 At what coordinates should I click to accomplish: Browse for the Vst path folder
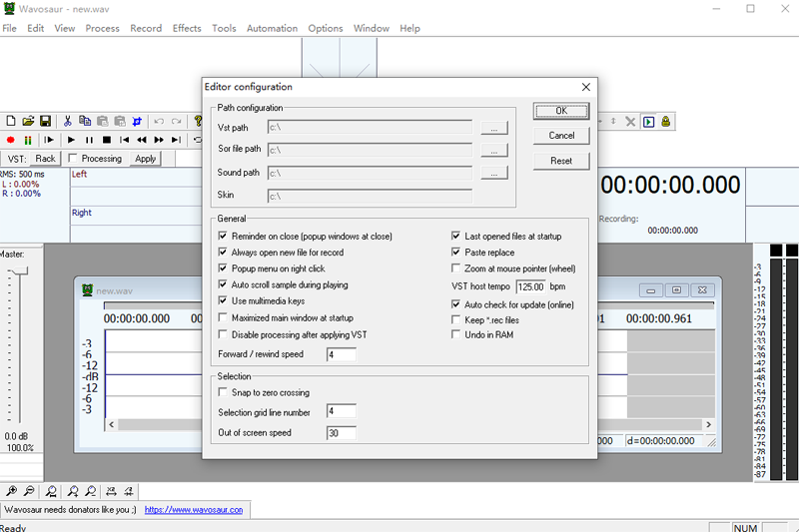click(493, 128)
